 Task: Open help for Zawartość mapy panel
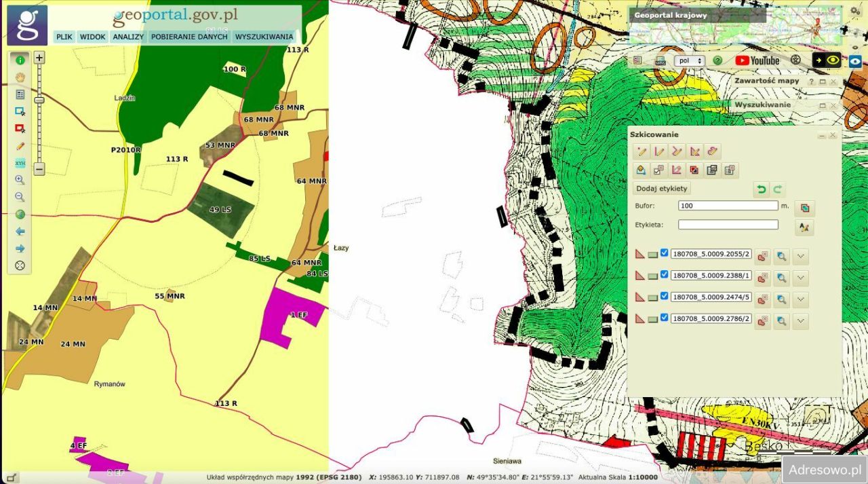pyautogui.click(x=811, y=81)
